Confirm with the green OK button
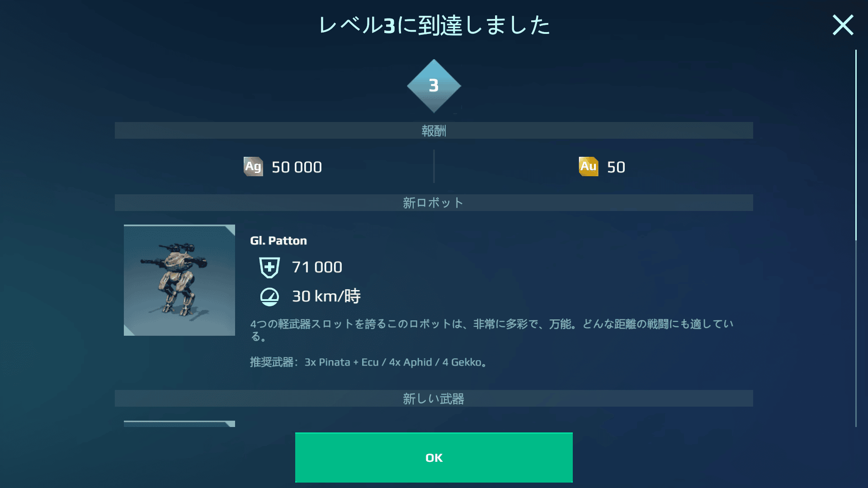Screen dimensions: 868x488 coord(434,457)
